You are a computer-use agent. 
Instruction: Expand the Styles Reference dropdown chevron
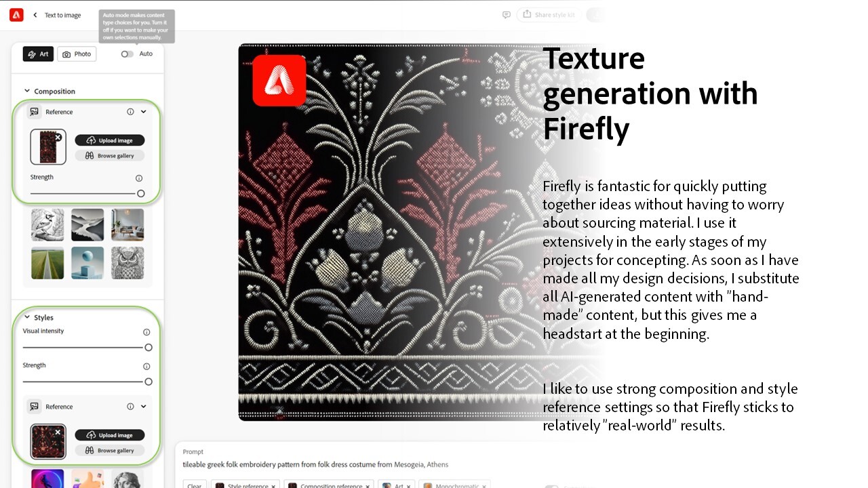tap(144, 407)
